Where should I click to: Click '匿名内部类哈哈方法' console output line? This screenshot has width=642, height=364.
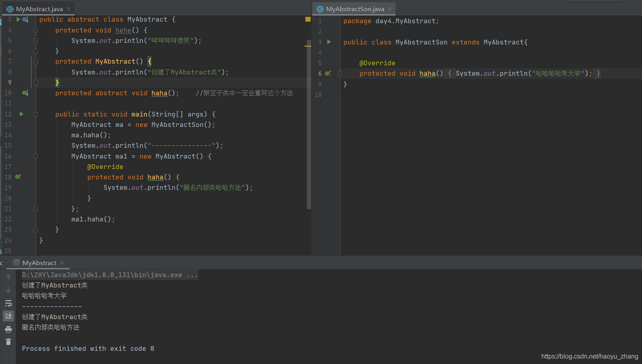click(50, 327)
